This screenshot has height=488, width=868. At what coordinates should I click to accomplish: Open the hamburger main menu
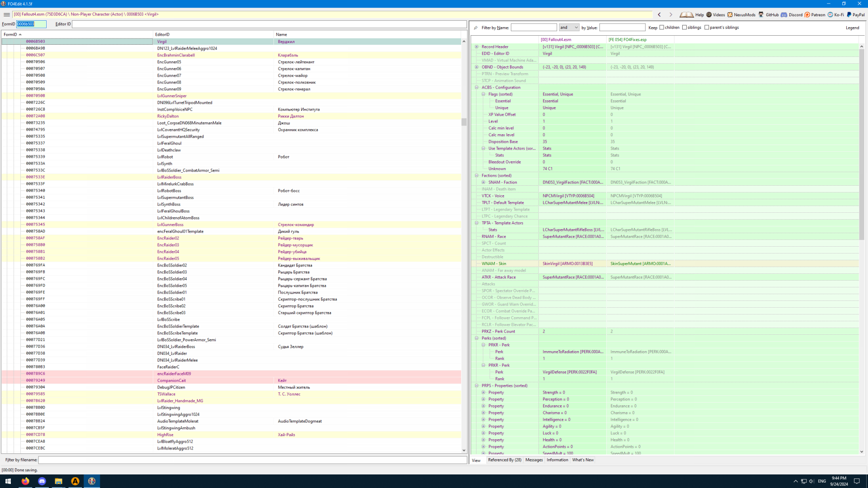pos(6,14)
